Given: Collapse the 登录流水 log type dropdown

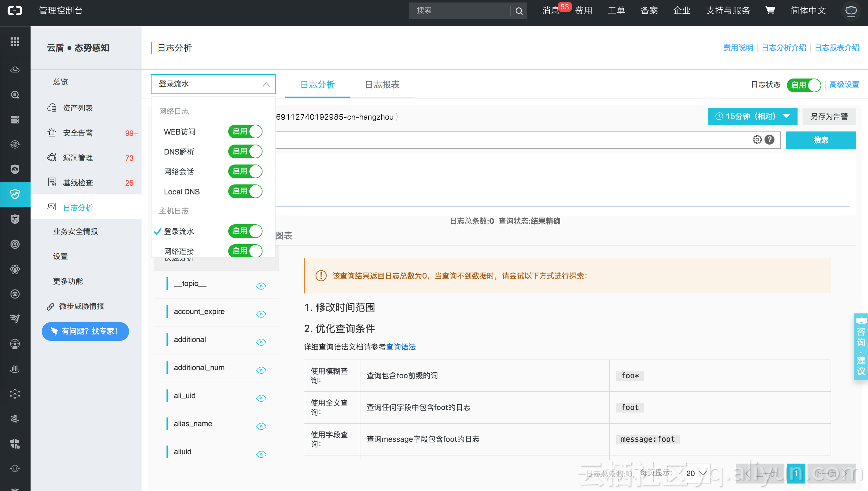Looking at the screenshot, I should (x=213, y=84).
